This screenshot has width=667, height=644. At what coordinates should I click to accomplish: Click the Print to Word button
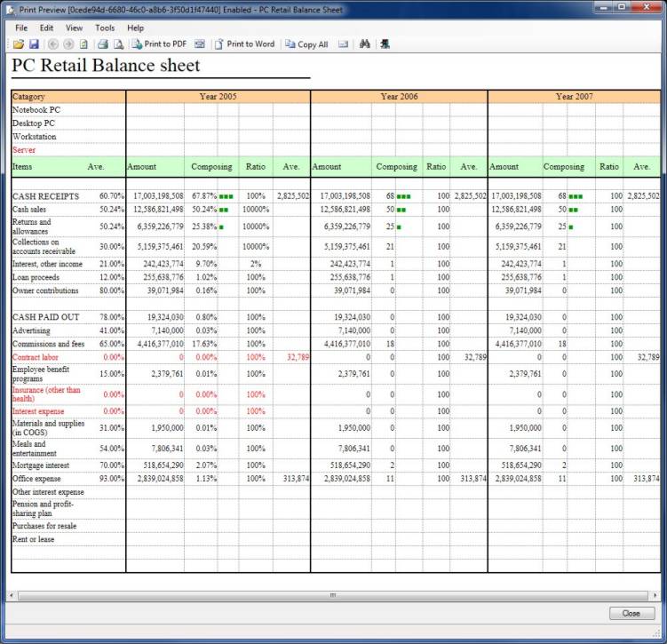[244, 44]
